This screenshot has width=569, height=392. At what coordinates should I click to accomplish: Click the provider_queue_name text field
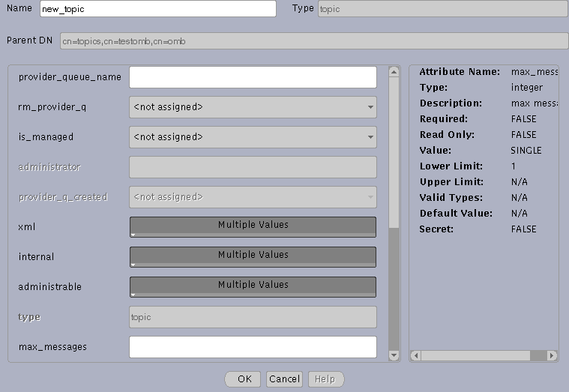253,77
